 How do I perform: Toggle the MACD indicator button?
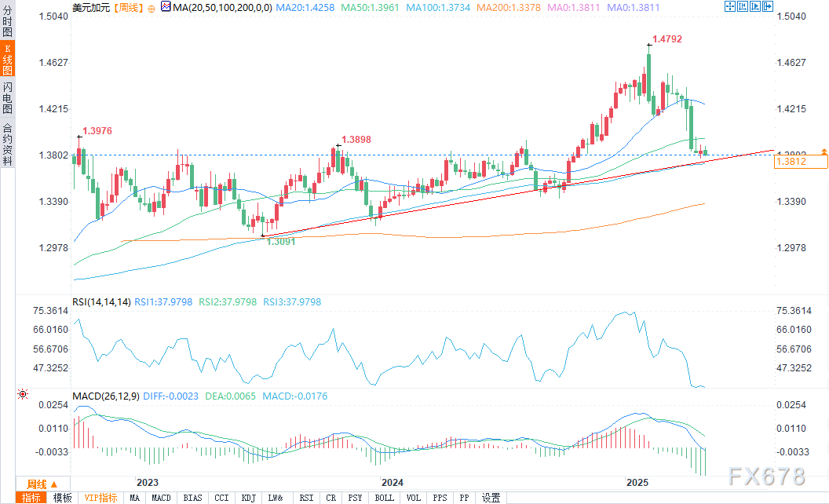click(161, 498)
